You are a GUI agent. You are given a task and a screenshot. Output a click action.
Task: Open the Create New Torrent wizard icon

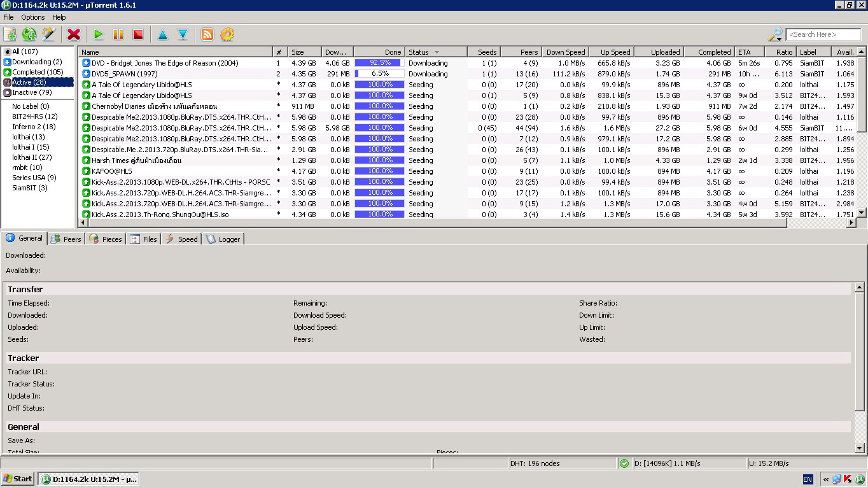pos(48,34)
